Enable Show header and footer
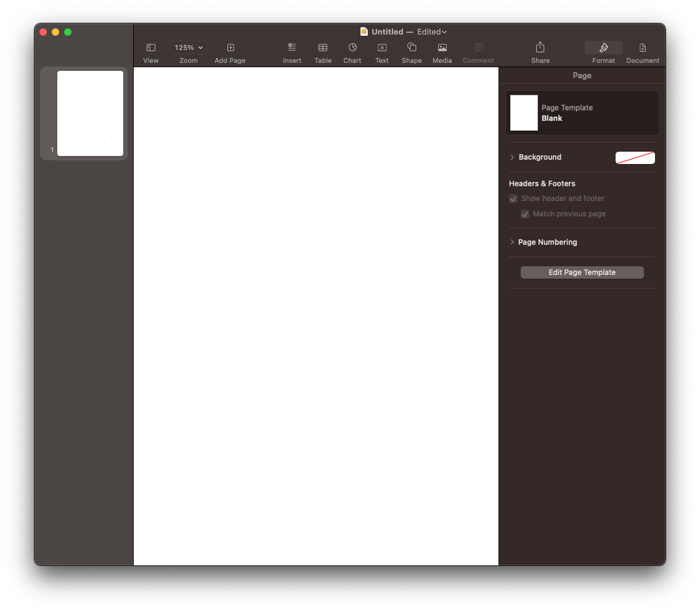Screen dimensions: 700x611 coord(513,199)
